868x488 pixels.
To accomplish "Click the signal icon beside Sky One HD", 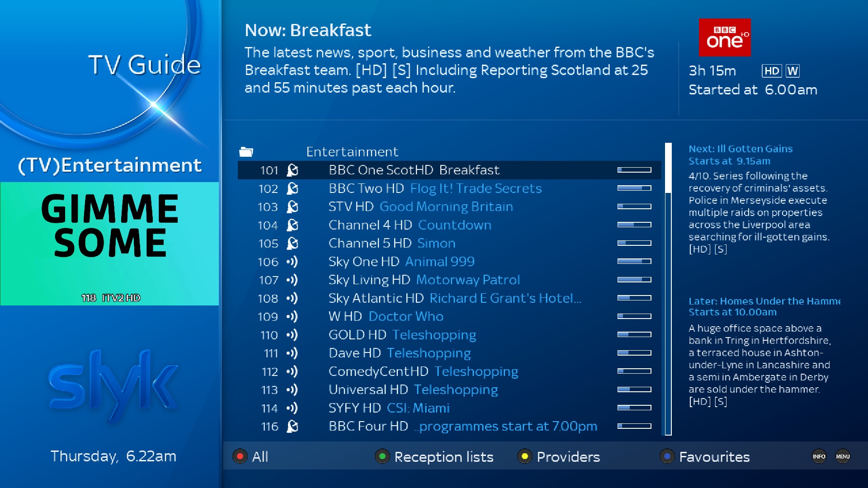I will click(292, 262).
